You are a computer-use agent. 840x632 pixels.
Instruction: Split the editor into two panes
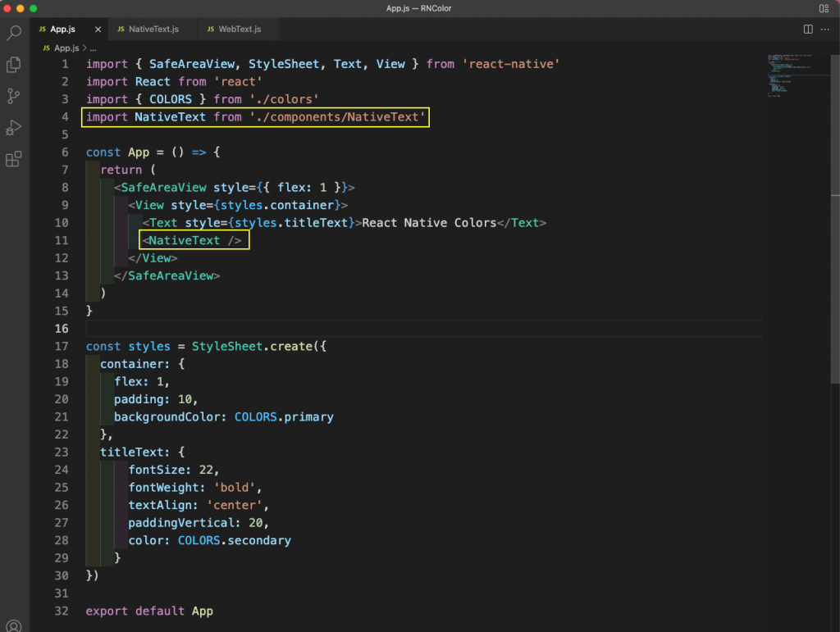click(808, 28)
